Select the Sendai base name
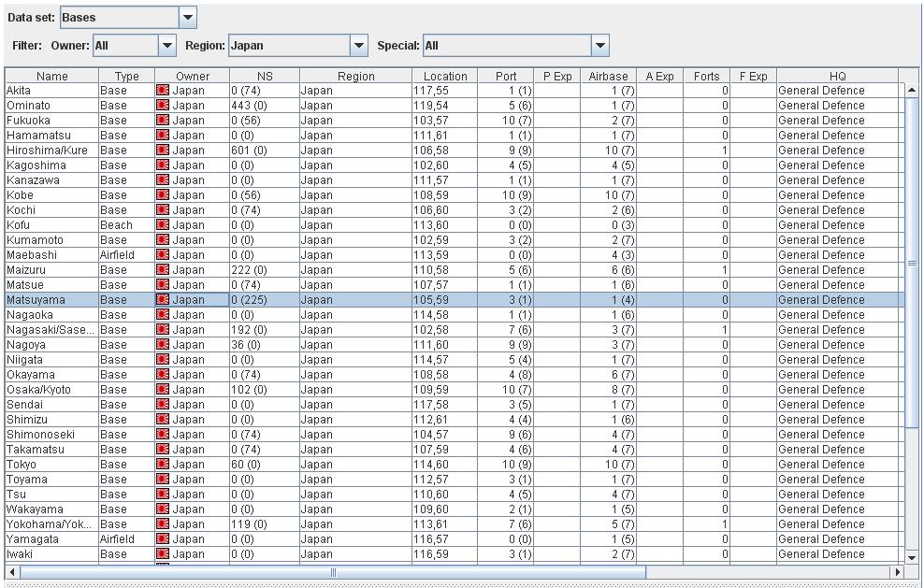 pos(24,405)
